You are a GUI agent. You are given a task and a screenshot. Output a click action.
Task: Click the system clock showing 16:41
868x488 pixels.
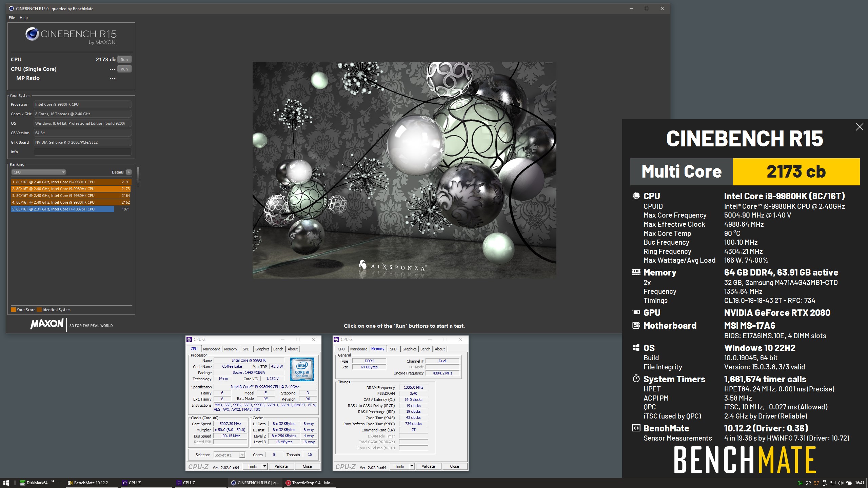coord(860,483)
